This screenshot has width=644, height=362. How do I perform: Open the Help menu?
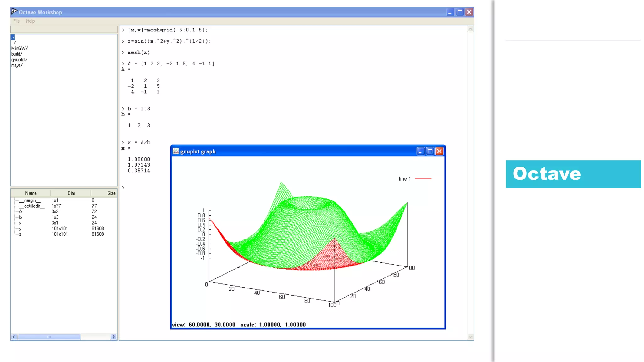30,21
